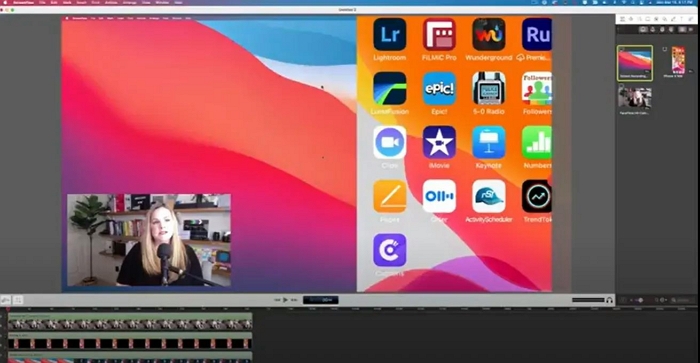
Task: Open the Font menu
Action: [x=96, y=3]
